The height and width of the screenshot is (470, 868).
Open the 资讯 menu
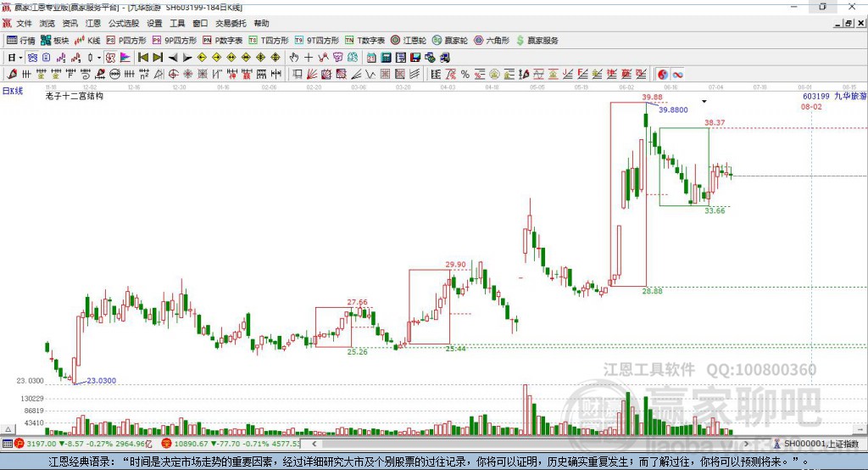(x=70, y=23)
